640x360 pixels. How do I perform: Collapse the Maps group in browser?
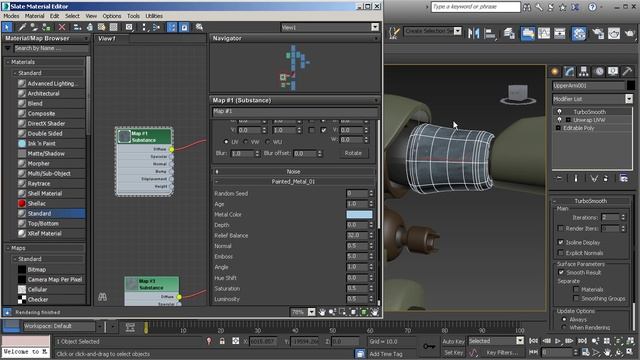tap(8, 248)
